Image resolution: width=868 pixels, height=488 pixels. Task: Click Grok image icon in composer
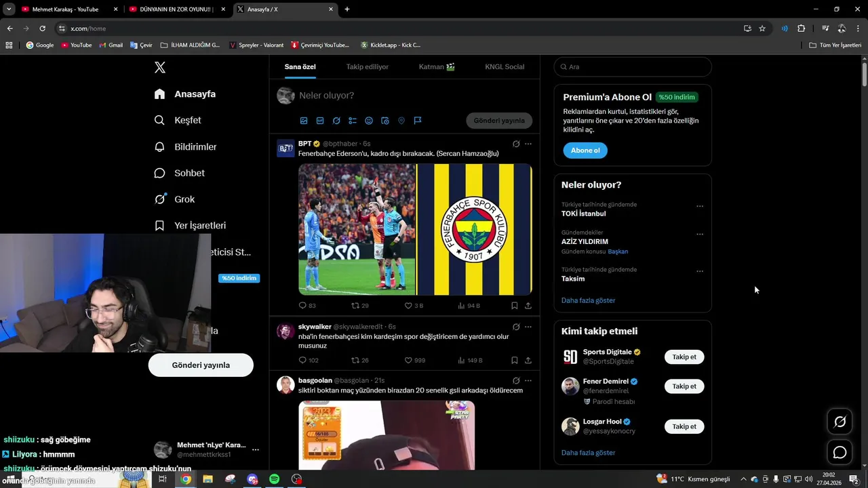click(336, 121)
